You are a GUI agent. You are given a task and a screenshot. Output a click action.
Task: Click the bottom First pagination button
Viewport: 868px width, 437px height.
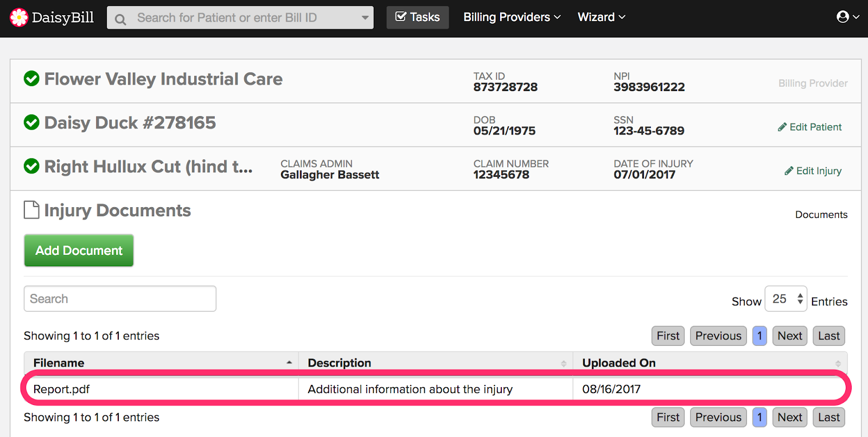pos(668,417)
